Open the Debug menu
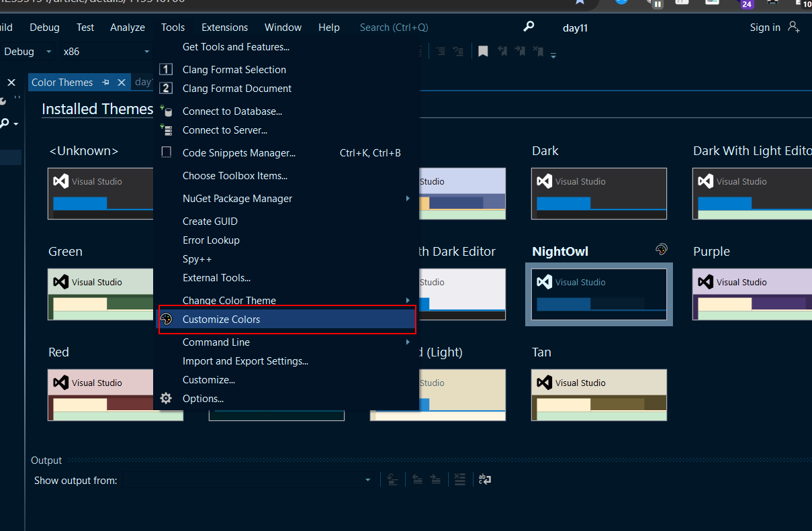 [44, 27]
